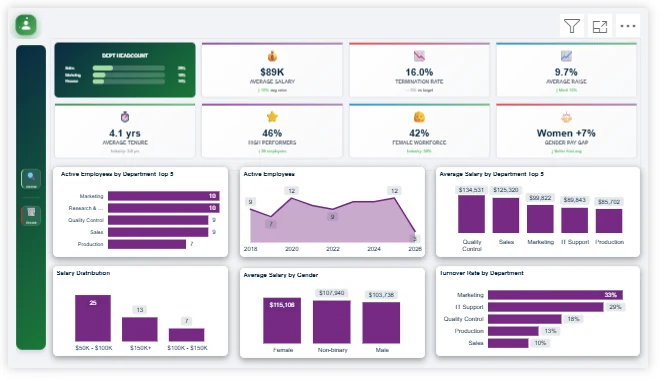
Task: Select the Male average salary column
Action: coord(381,323)
